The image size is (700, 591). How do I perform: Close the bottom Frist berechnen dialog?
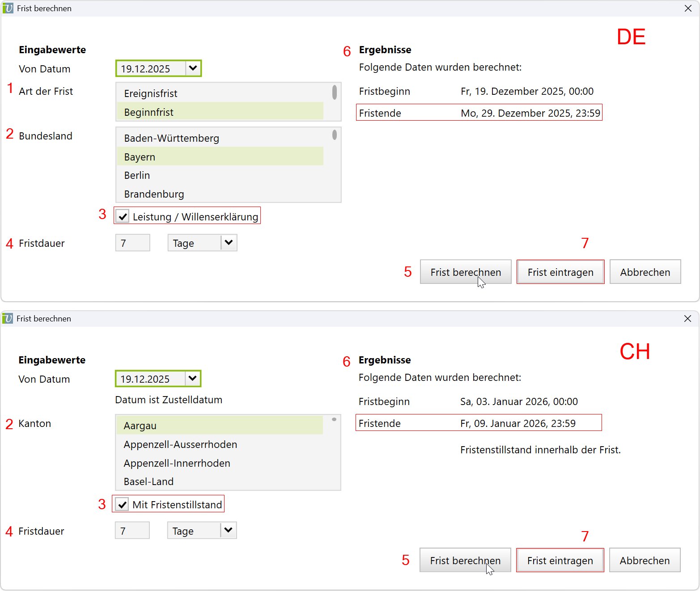[687, 319]
